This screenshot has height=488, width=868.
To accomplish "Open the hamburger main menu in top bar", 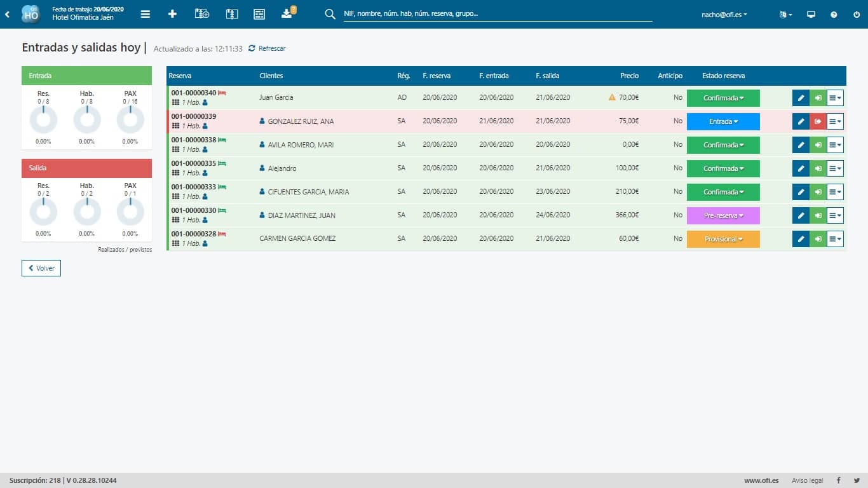I will [146, 14].
